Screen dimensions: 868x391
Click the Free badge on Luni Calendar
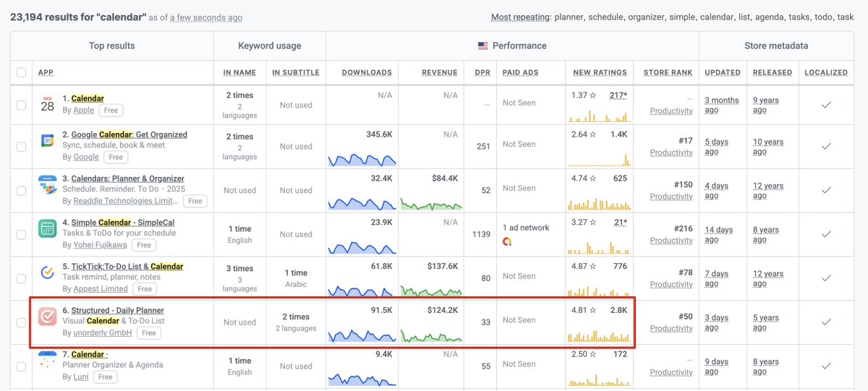coord(106,377)
